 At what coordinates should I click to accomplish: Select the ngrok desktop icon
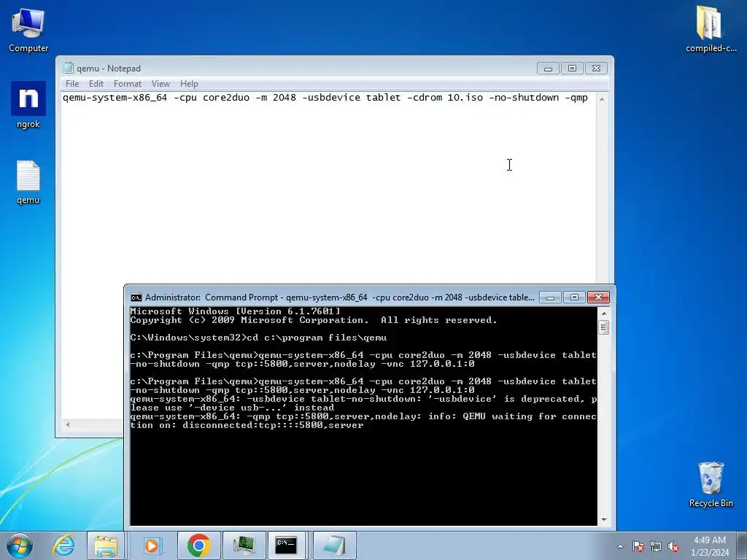pos(28,105)
